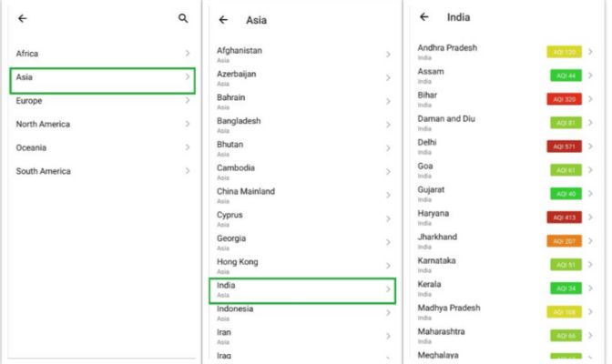The height and width of the screenshot is (364, 612).
Task: Open the Bangladesh country entry
Action: [302, 125]
